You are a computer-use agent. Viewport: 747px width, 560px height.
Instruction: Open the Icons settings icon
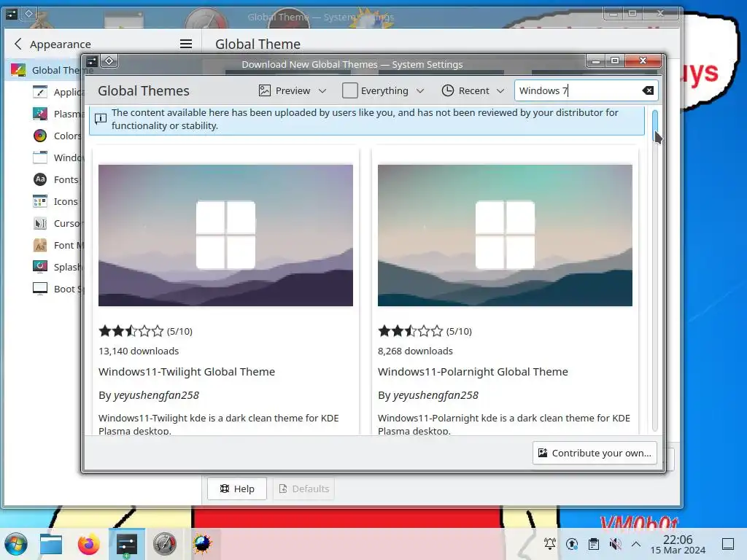[40, 201]
